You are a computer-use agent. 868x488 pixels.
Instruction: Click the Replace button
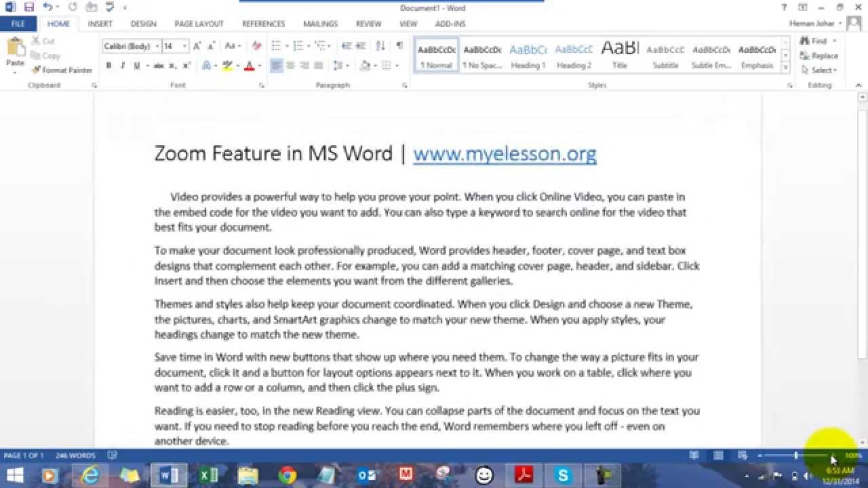819,56
